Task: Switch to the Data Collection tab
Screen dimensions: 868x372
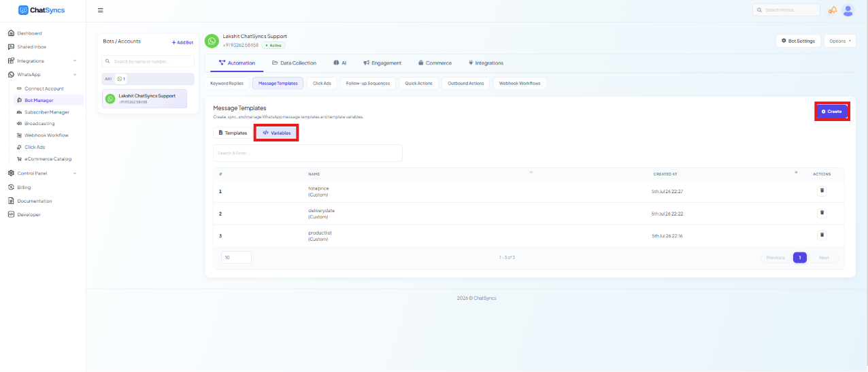Action: coord(294,63)
